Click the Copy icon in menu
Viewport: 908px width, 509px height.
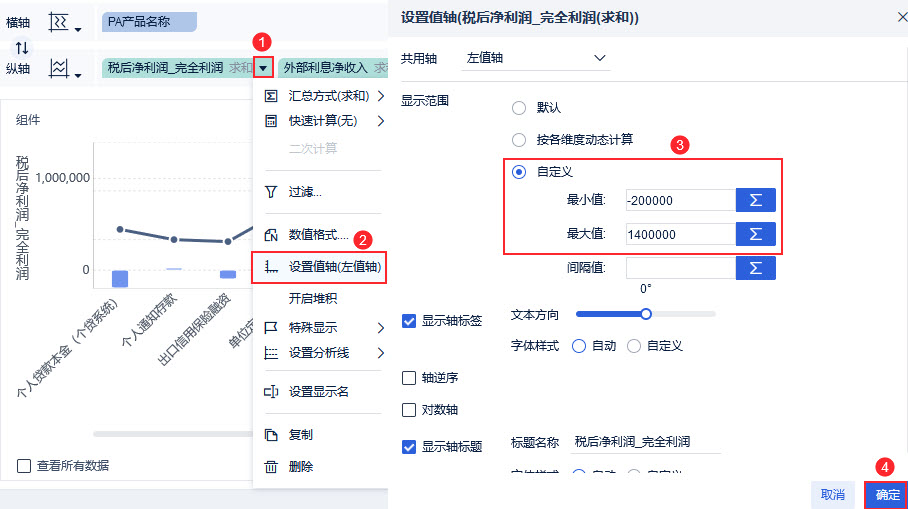coord(270,435)
